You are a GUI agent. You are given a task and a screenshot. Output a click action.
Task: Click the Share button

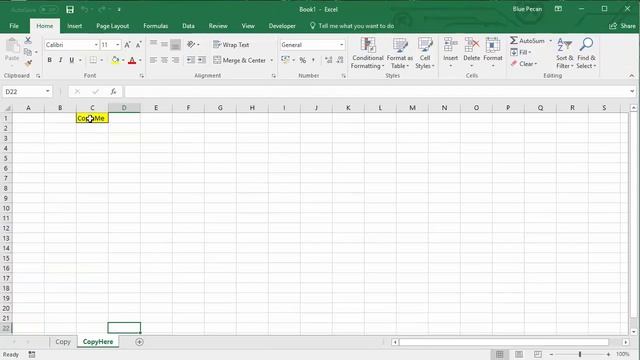pos(622,26)
